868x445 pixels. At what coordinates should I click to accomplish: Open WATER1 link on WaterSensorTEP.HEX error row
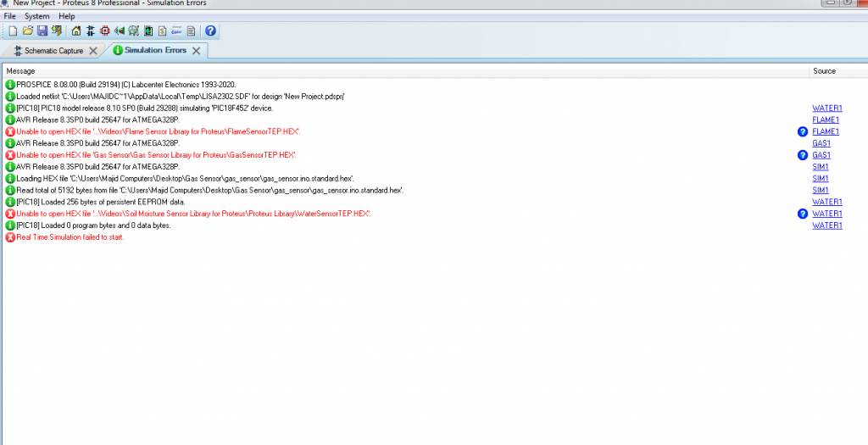(x=827, y=214)
